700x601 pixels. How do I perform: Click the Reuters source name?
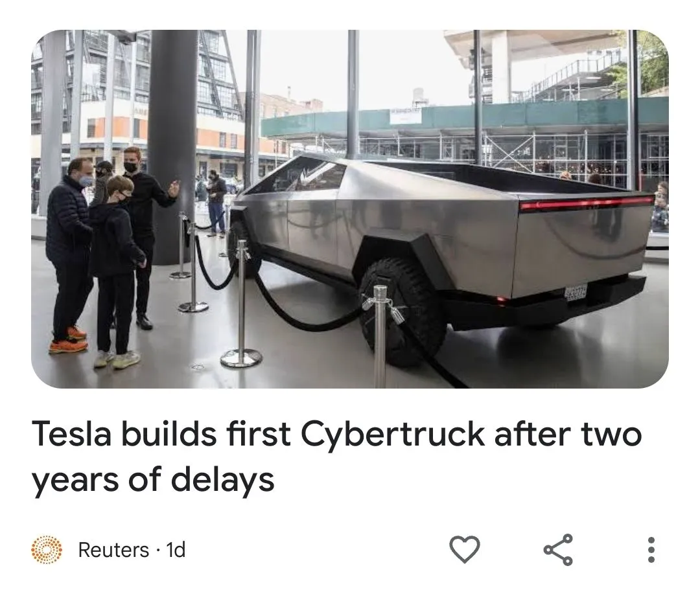point(113,550)
